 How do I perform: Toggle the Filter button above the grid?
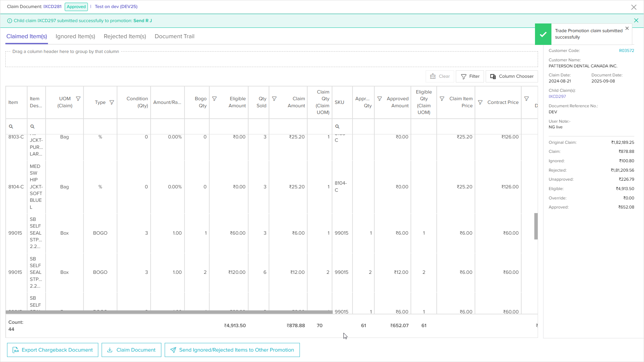tap(470, 76)
